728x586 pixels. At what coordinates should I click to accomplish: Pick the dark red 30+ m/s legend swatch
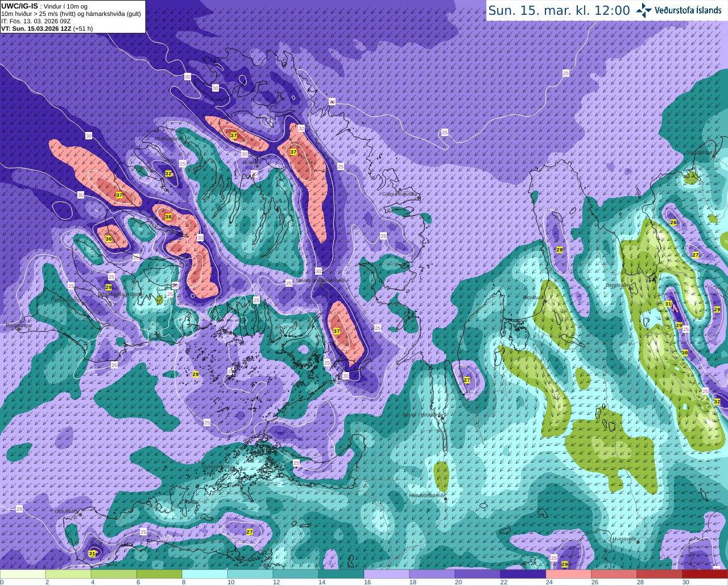point(705,574)
